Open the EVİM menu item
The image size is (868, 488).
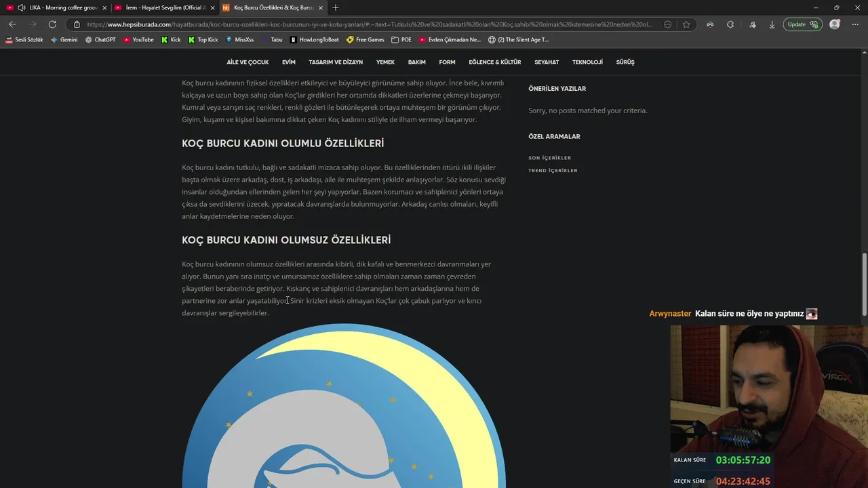click(289, 62)
